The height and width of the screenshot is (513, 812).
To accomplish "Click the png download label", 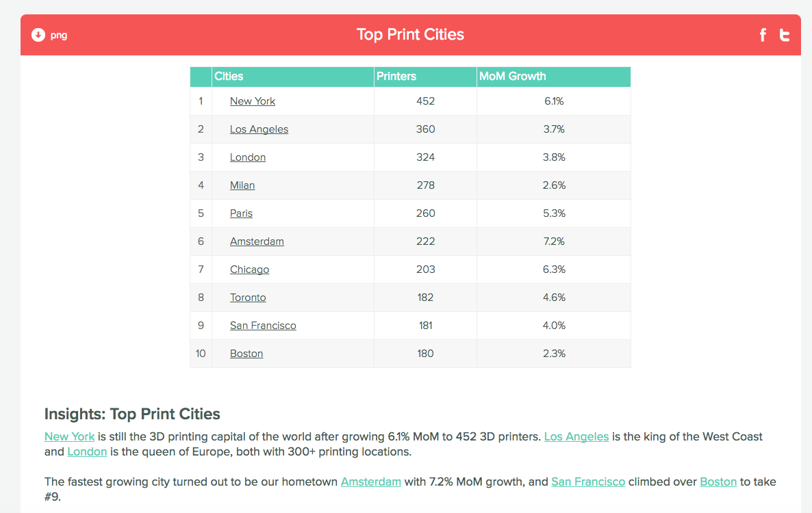I will tap(59, 36).
